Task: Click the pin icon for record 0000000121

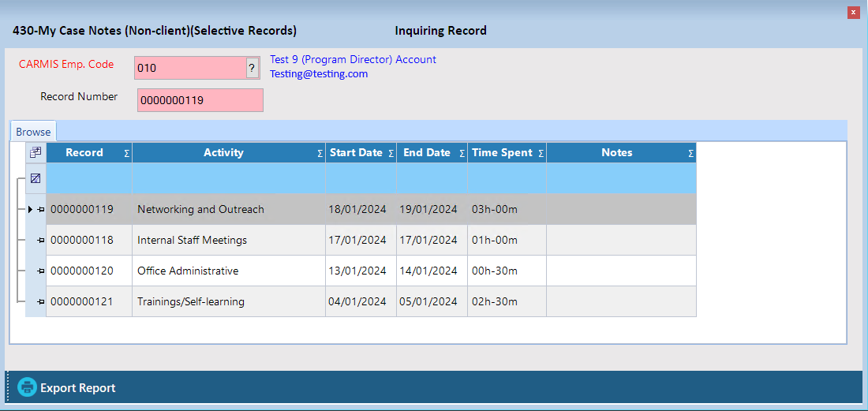Action: click(40, 302)
